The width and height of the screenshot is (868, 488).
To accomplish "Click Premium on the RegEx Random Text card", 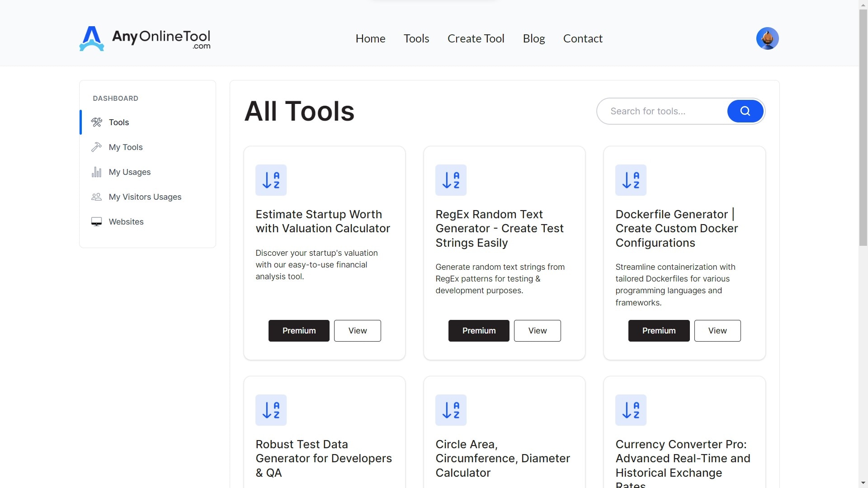I will (x=478, y=331).
